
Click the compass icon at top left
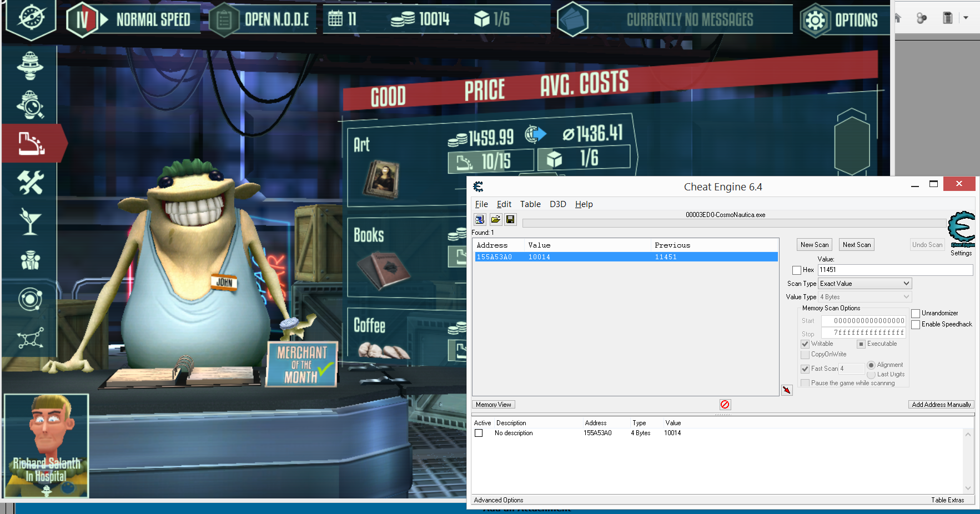31,18
